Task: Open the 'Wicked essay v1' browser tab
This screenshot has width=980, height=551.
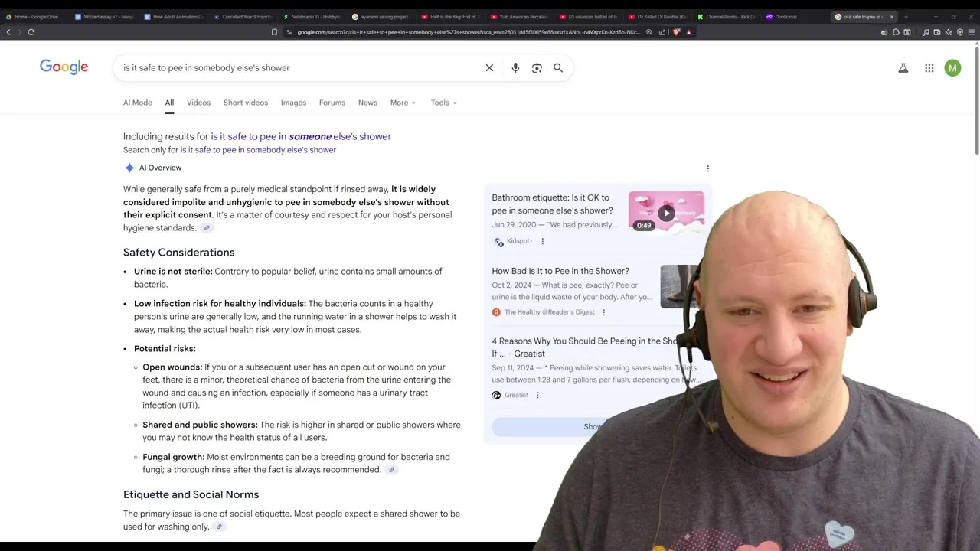Action: point(103,16)
